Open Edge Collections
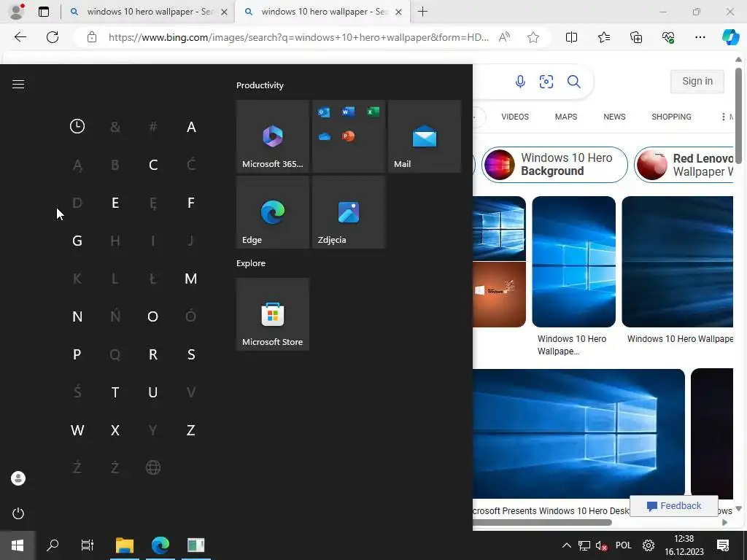 pos(636,37)
